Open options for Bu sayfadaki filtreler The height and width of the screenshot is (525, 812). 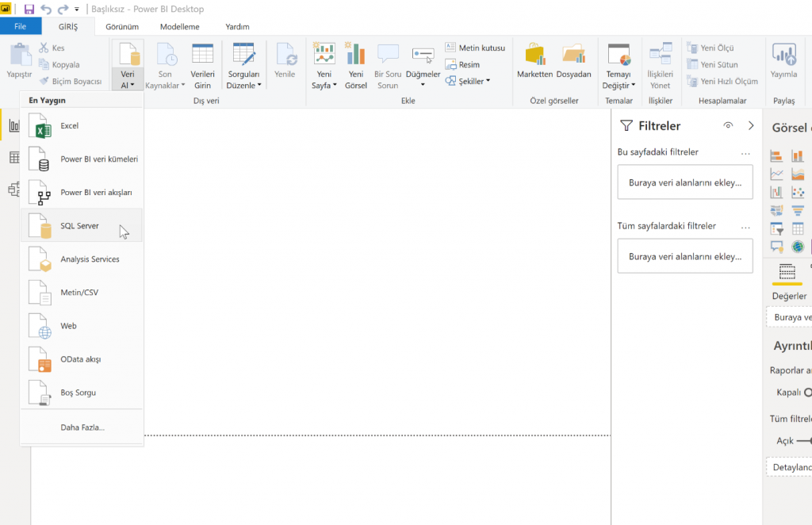click(x=745, y=153)
